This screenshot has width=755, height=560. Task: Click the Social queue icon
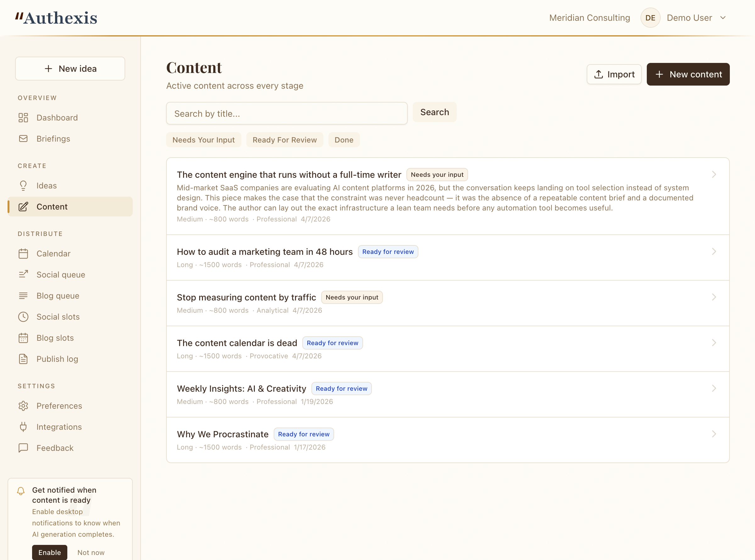tap(23, 275)
